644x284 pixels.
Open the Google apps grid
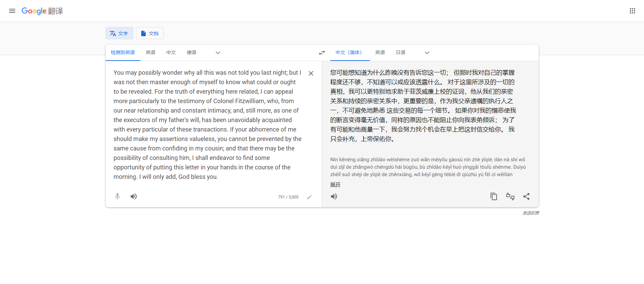(x=632, y=11)
